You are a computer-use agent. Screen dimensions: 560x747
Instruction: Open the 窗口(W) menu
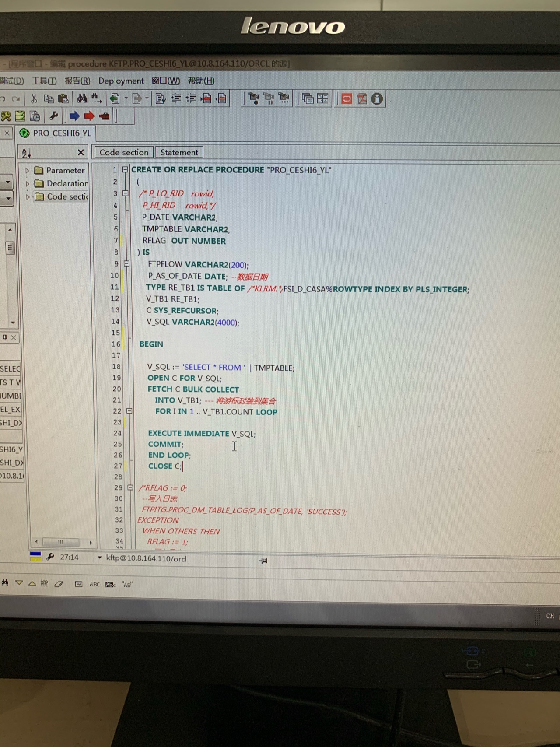[x=166, y=81]
